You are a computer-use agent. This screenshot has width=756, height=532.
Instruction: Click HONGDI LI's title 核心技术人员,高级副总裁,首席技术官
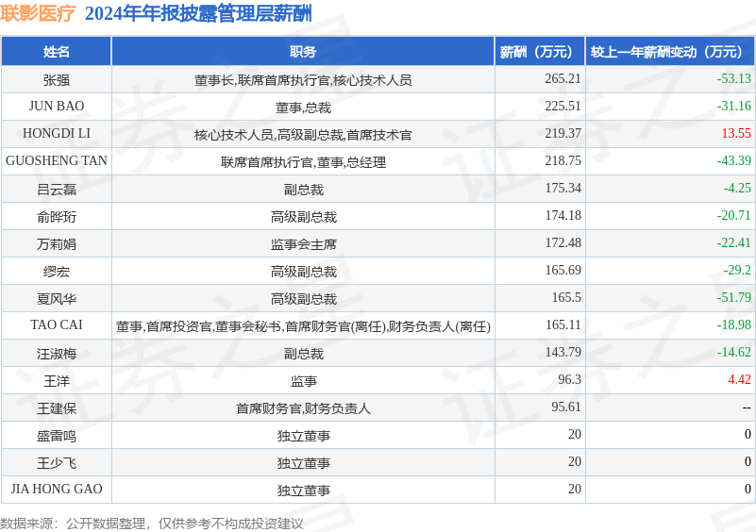tap(303, 135)
